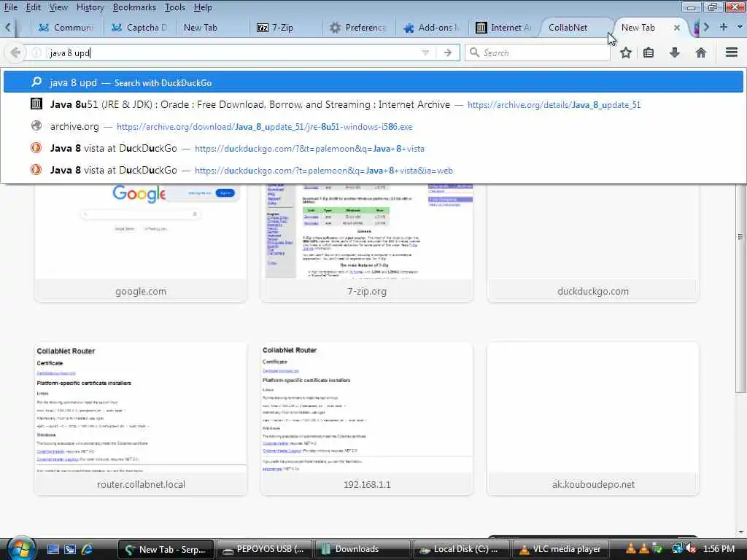747x560 pixels.
Task: Select PEPOYOS USB taskbar button
Action: 263,549
